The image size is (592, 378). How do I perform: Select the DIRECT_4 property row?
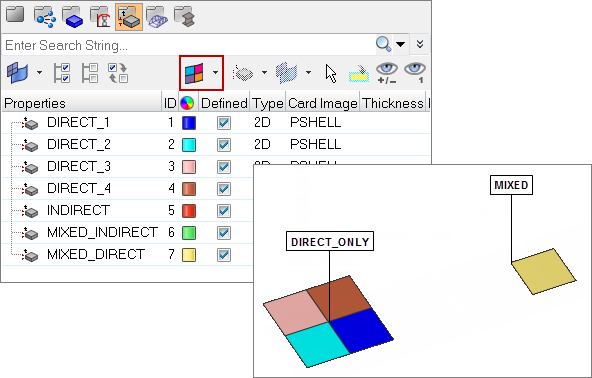pyautogui.click(x=128, y=188)
